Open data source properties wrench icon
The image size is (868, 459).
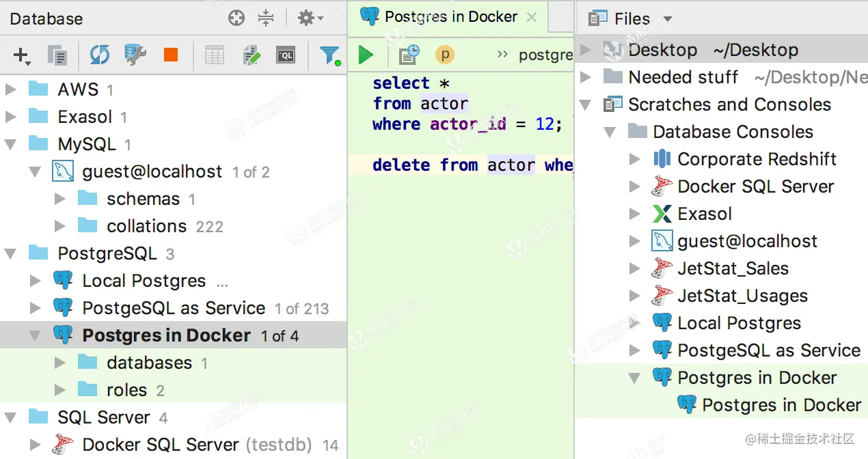(135, 55)
